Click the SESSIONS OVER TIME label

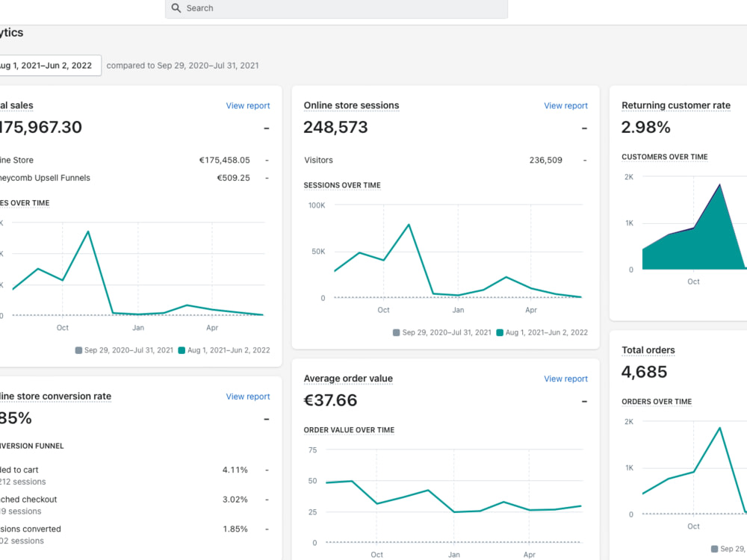(x=342, y=185)
